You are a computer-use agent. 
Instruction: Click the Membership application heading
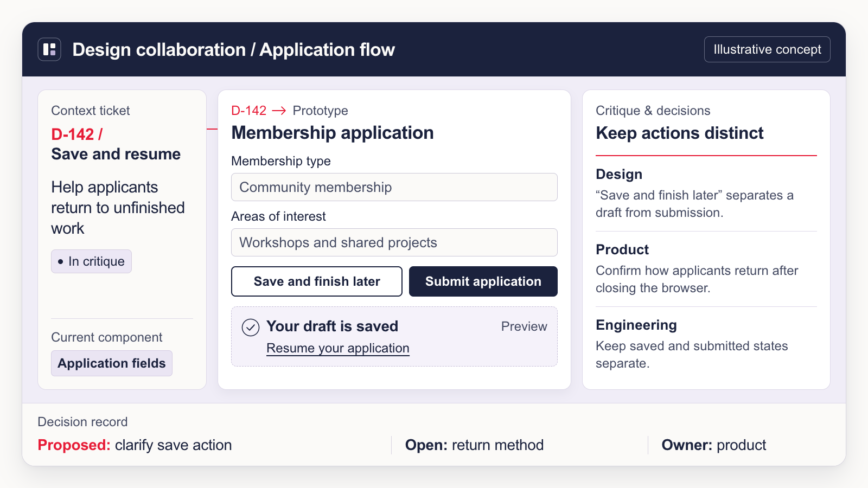click(x=333, y=133)
